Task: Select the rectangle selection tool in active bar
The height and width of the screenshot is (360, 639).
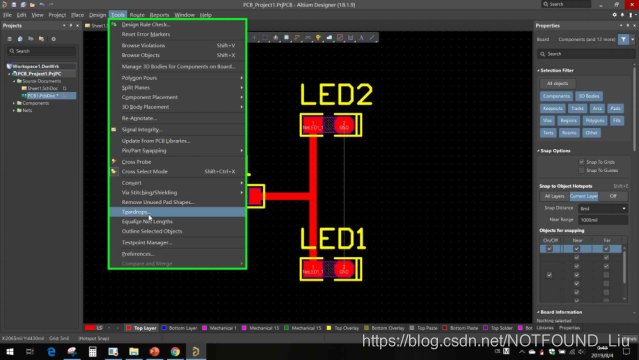Action: coord(265,38)
